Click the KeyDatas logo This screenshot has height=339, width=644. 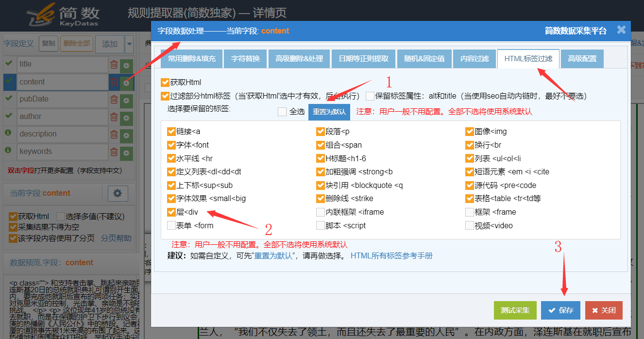point(63,16)
